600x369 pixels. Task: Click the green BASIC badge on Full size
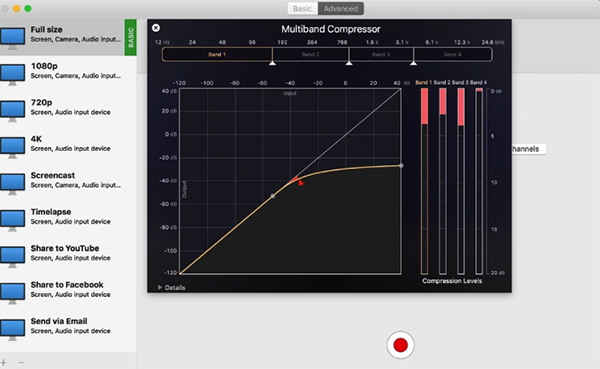pyautogui.click(x=130, y=38)
